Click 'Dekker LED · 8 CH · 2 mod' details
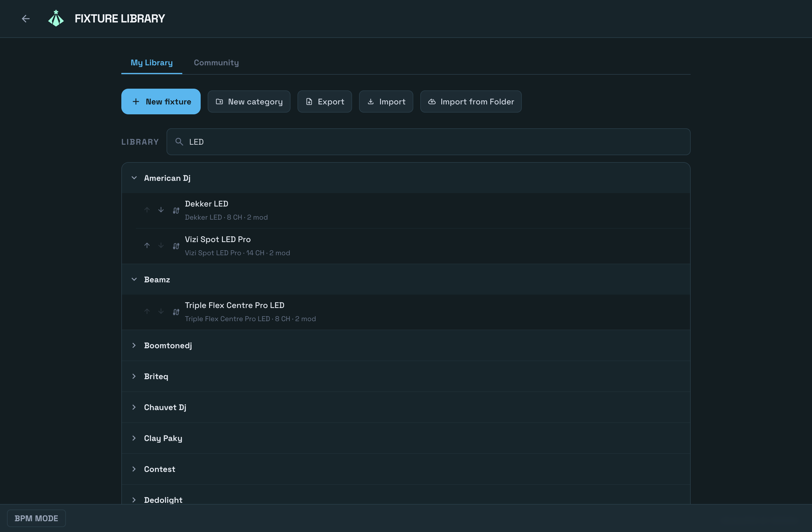Screen dimensions: 812x532 pos(226,217)
